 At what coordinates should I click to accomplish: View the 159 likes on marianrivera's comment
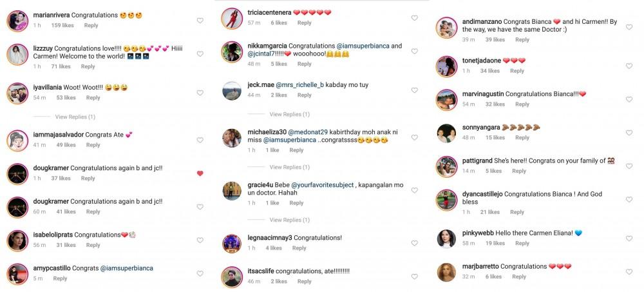(x=62, y=26)
